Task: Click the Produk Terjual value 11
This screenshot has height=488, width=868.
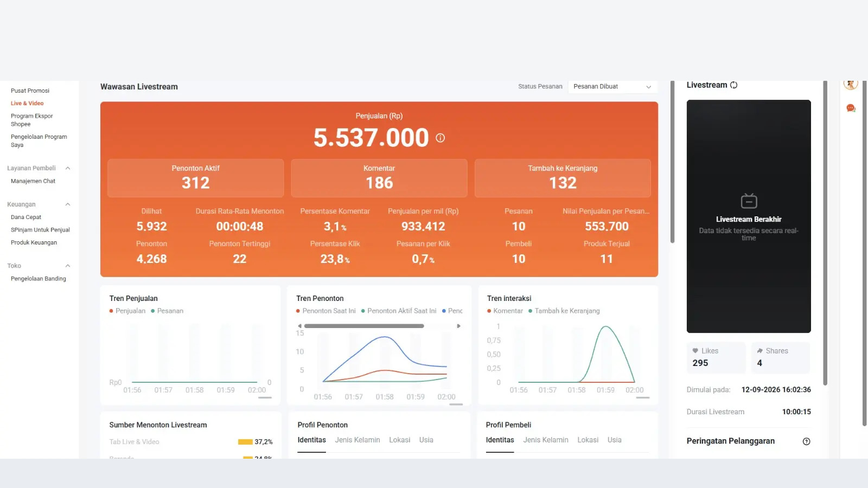Action: coord(607,259)
